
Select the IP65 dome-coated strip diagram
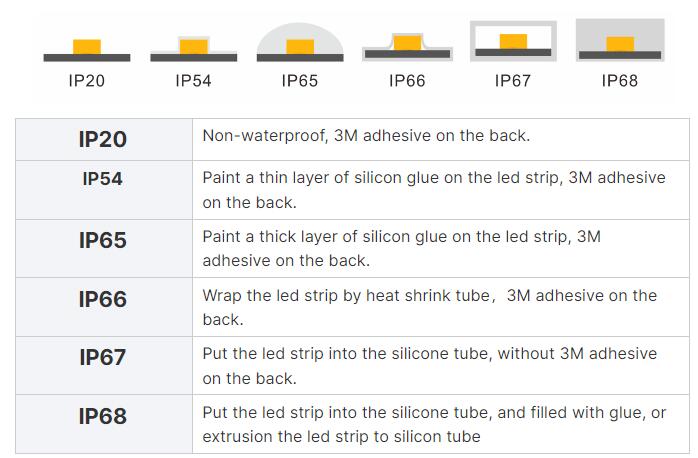point(300,42)
